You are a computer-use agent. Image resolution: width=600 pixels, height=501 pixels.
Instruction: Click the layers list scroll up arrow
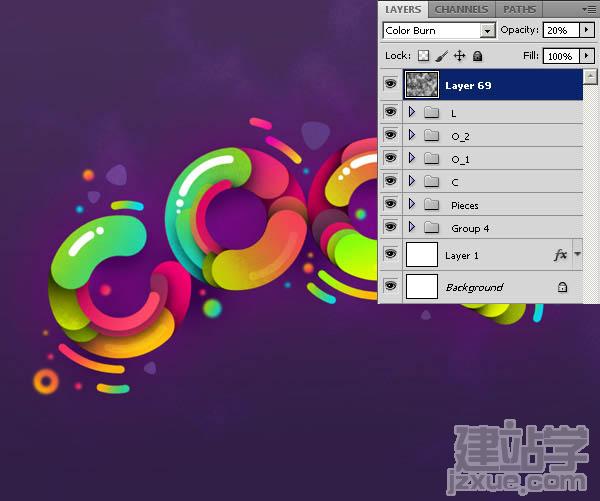[591, 77]
